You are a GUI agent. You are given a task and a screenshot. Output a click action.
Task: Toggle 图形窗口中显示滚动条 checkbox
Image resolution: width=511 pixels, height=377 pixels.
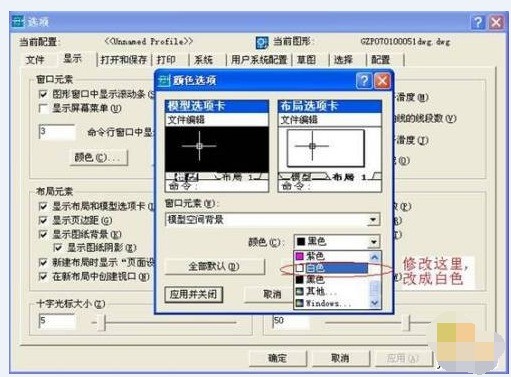click(x=43, y=94)
